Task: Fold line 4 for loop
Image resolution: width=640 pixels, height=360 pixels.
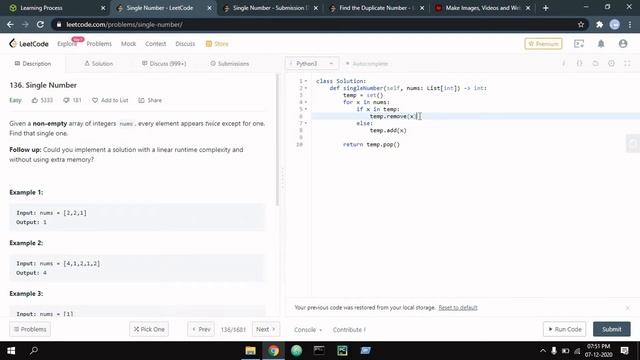Action: click(306, 102)
